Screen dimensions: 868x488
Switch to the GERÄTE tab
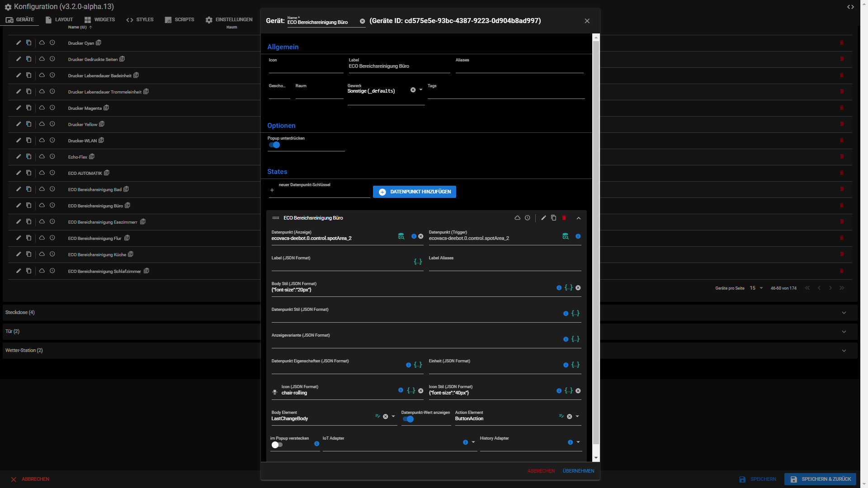20,20
